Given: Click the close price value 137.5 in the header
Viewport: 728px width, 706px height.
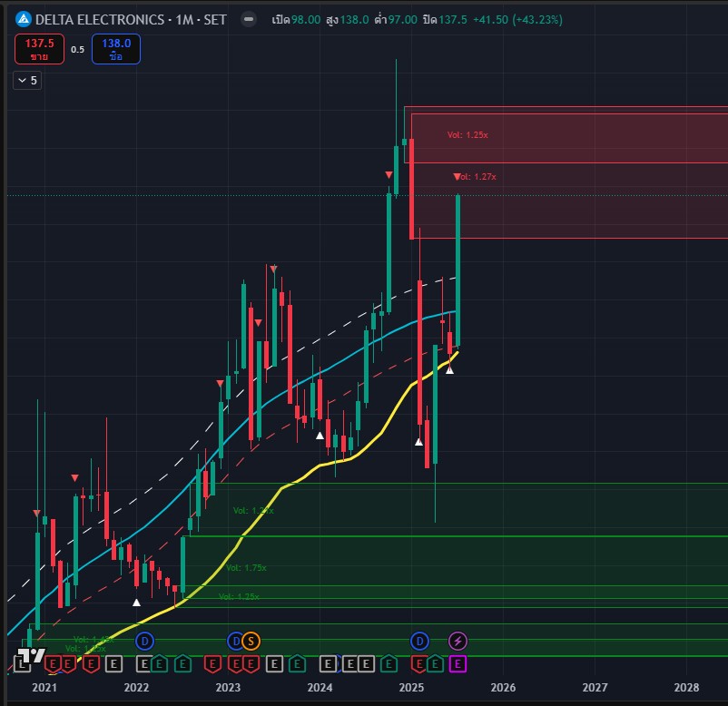Looking at the screenshot, I should click(x=453, y=20).
